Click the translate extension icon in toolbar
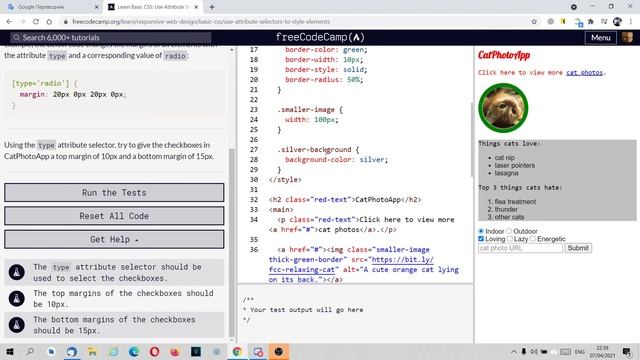This screenshot has width=640, height=360. (x=578, y=22)
